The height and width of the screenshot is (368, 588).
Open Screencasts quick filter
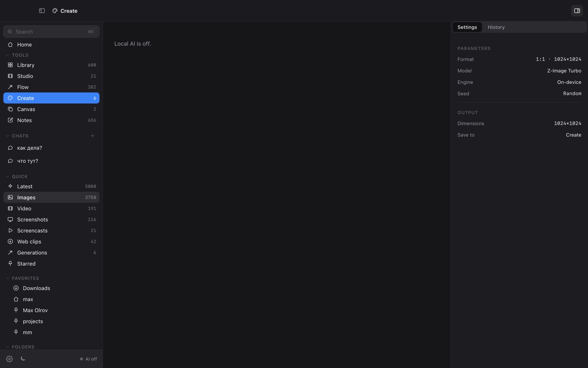(51, 230)
